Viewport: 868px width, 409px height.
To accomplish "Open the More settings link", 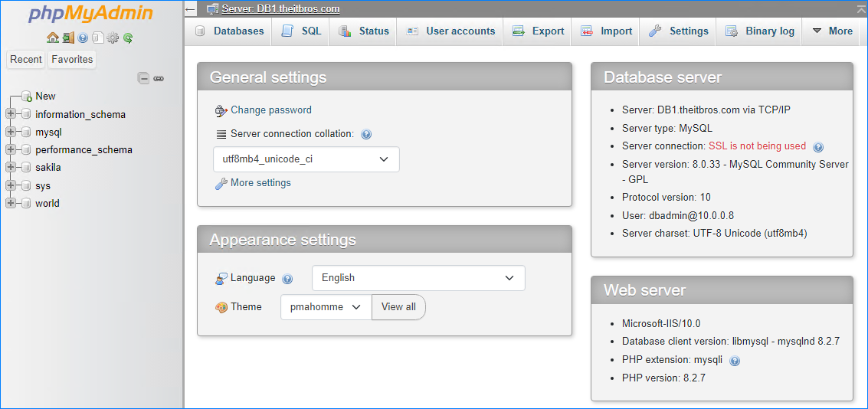I will tap(260, 182).
